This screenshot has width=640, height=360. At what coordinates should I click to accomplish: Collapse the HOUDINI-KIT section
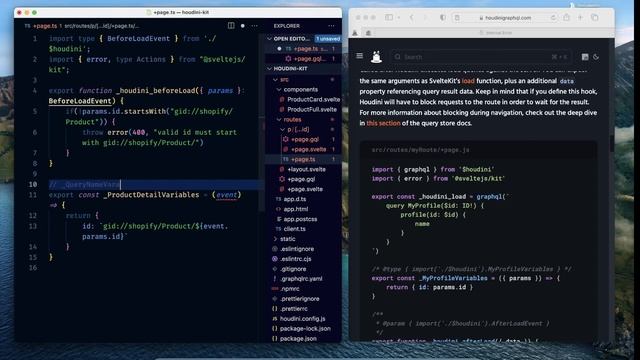(x=269, y=69)
